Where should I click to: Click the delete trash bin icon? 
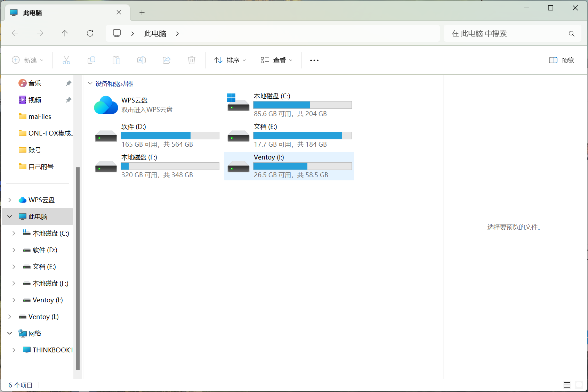[x=192, y=60]
